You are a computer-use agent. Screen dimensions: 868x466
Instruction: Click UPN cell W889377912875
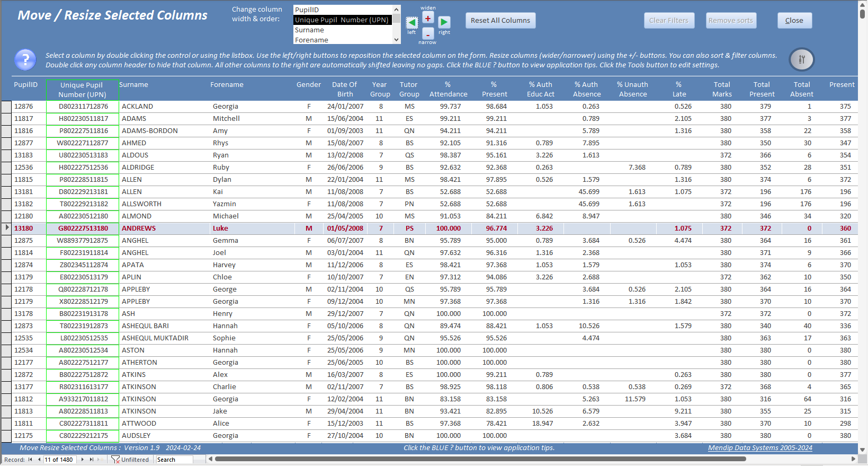[82, 241]
